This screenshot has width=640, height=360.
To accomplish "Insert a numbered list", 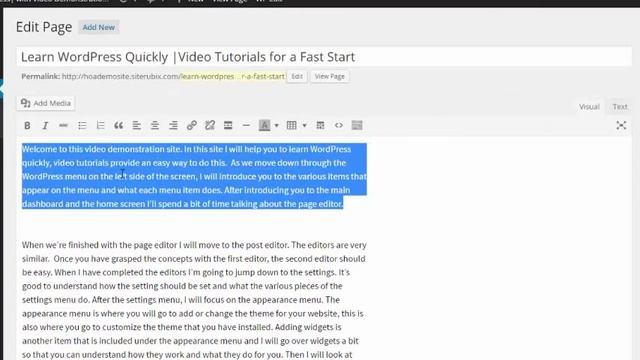I will 100,125.
